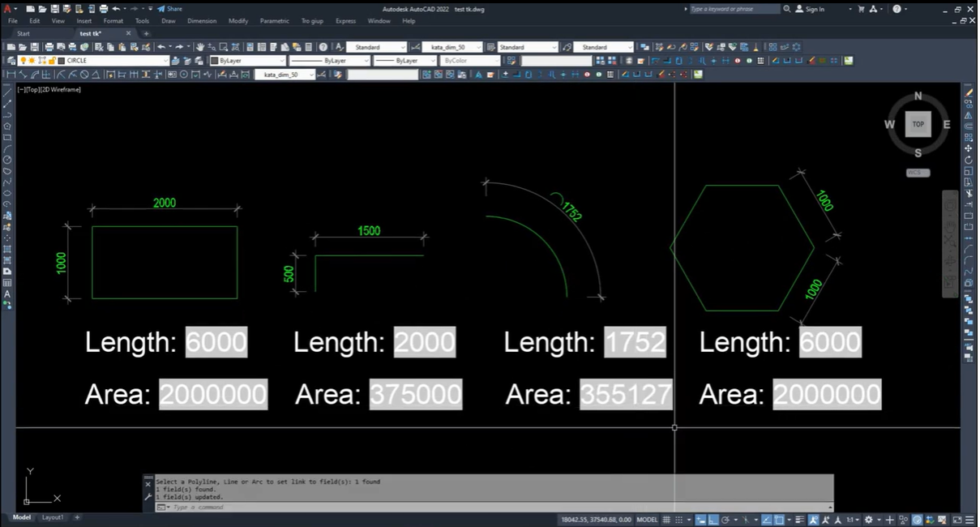Click the ViewCube TOP face

[x=918, y=124]
